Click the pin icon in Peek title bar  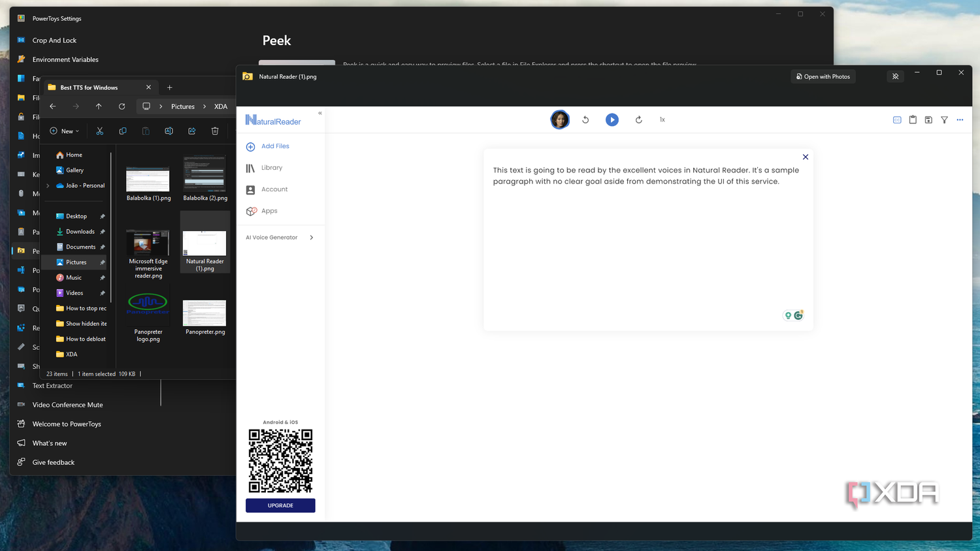(896, 76)
